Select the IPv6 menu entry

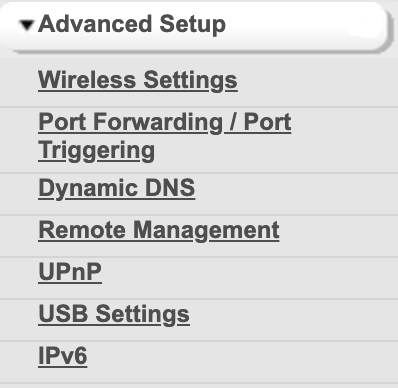point(63,356)
